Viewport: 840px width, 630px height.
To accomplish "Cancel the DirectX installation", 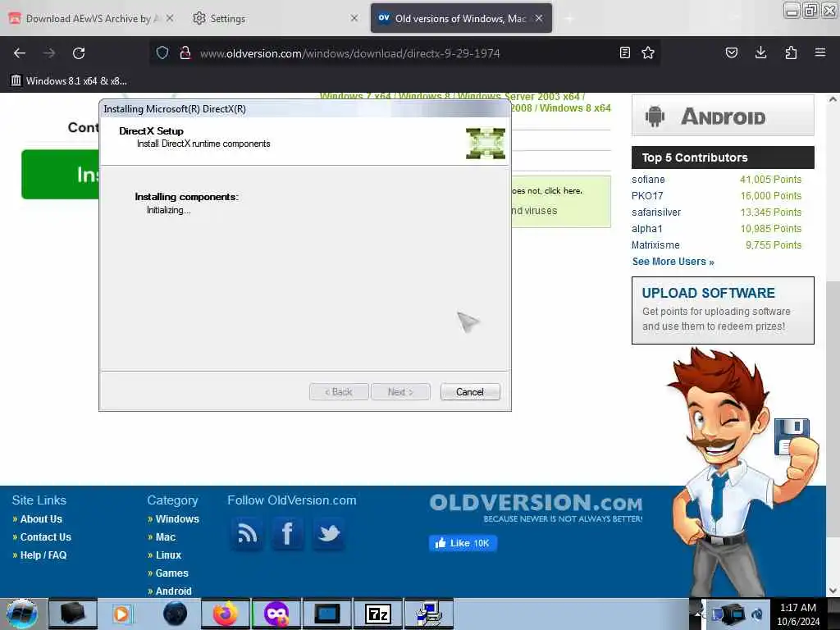I will pos(470,391).
